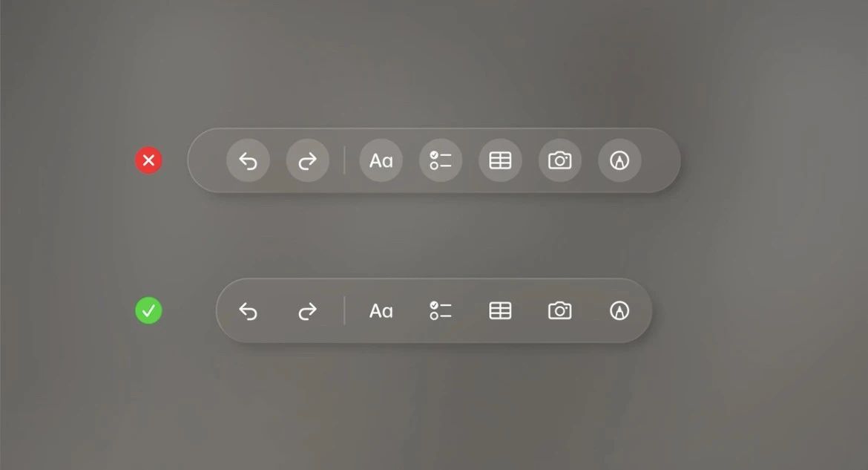The height and width of the screenshot is (470, 868).
Task: Open Aa text format in circled-button toolbar
Action: pos(381,160)
